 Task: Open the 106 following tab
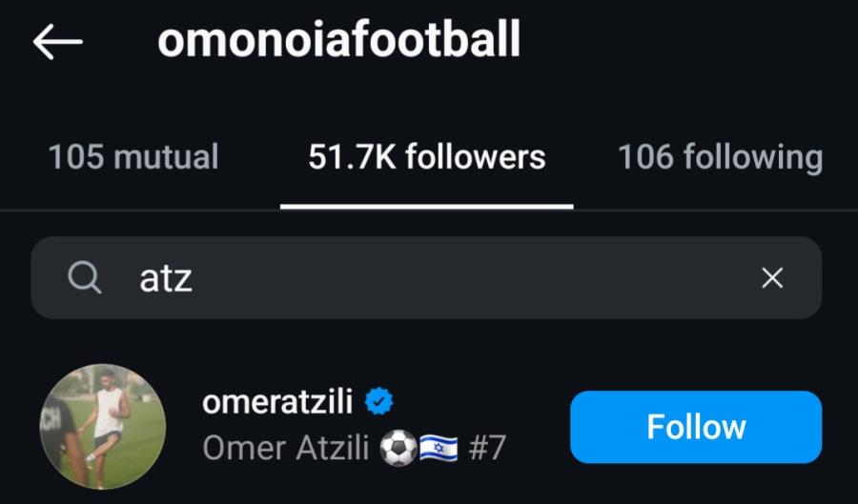(x=720, y=158)
